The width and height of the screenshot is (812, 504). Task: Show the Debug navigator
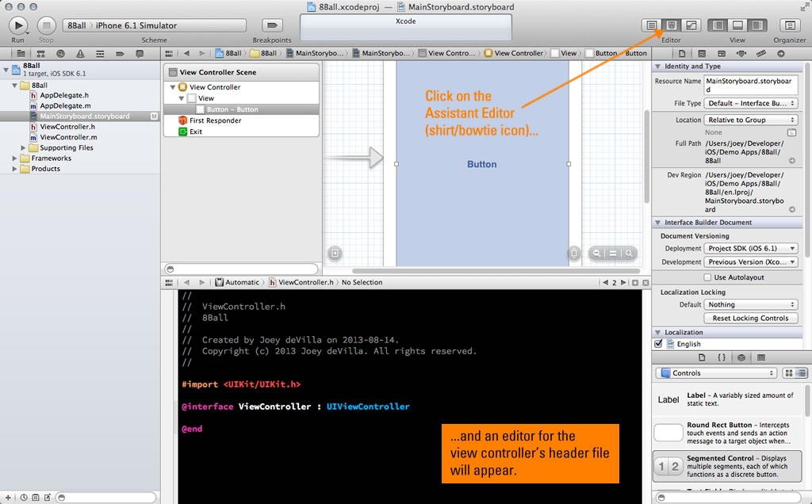click(100, 53)
